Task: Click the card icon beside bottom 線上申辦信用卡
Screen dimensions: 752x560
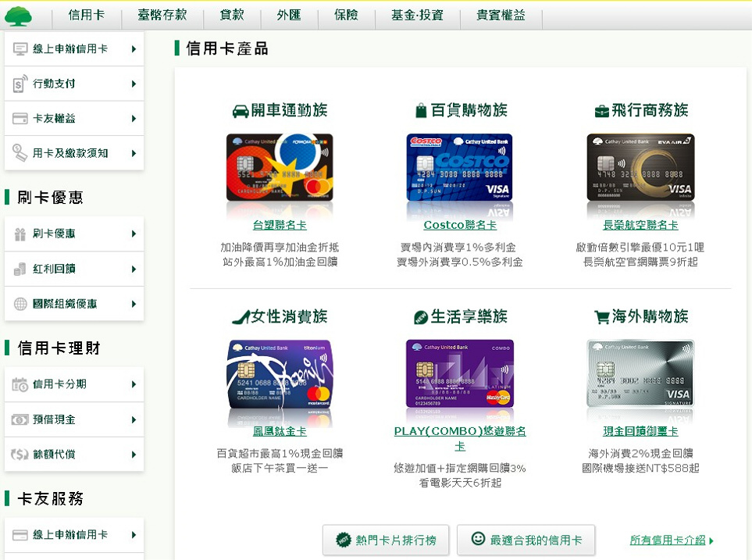Action: click(x=20, y=535)
